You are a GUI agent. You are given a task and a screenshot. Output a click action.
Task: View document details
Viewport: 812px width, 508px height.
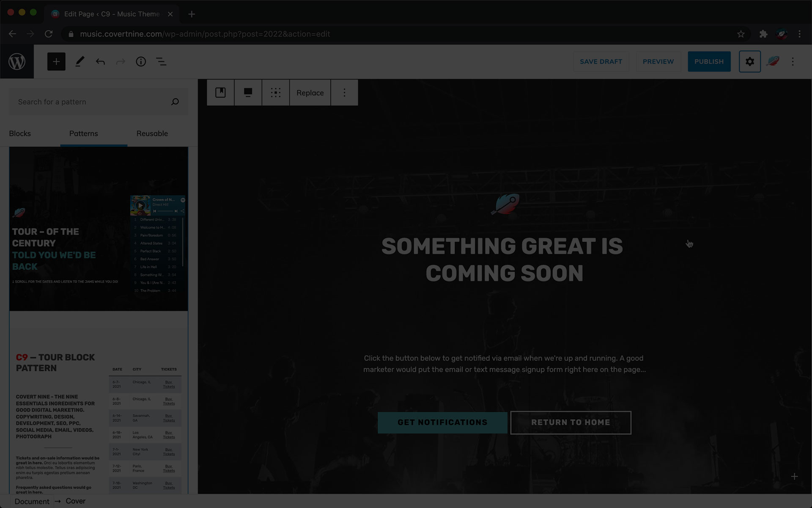(x=141, y=61)
